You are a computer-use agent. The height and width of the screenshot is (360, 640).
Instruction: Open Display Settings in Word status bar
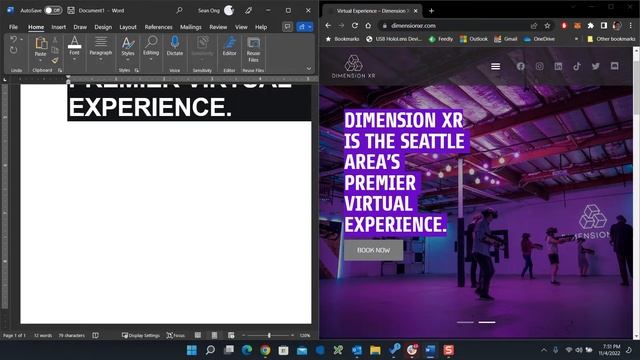pos(141,336)
